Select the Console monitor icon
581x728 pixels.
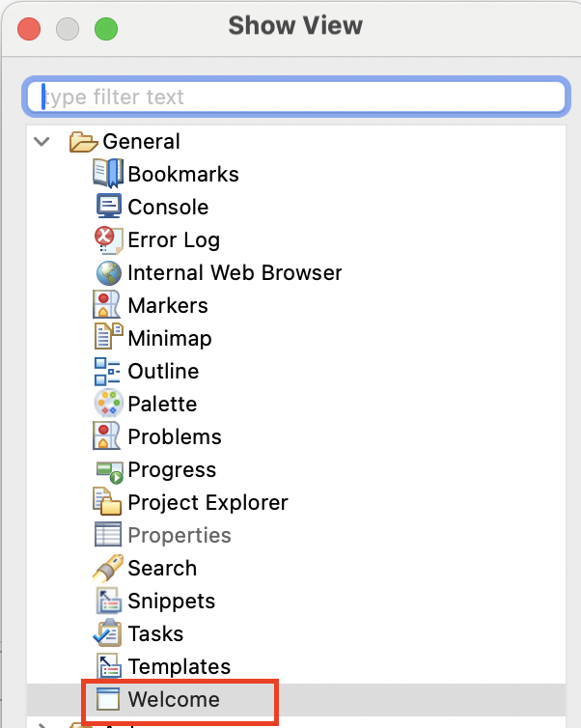click(x=109, y=207)
